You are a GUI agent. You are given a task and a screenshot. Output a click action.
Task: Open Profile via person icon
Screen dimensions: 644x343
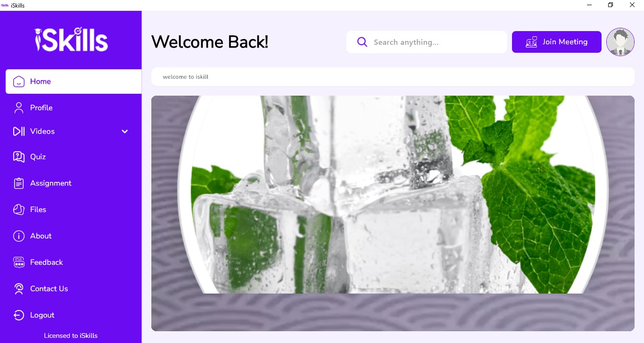point(19,108)
